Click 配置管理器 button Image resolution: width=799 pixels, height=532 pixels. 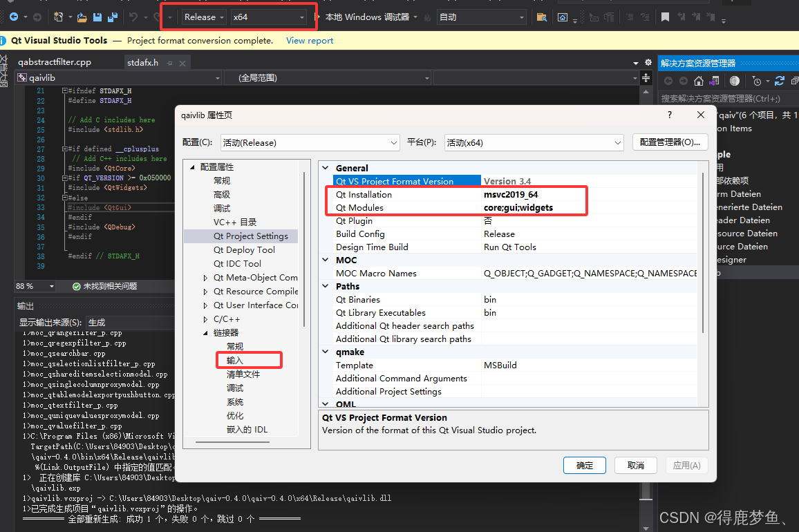tap(670, 142)
